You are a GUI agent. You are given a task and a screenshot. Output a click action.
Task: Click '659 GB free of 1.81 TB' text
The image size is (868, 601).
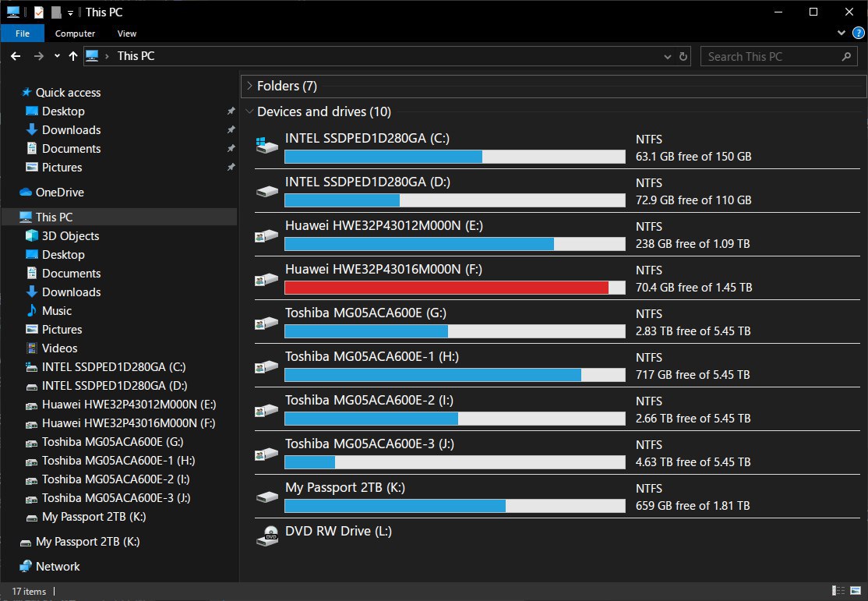[x=693, y=506]
